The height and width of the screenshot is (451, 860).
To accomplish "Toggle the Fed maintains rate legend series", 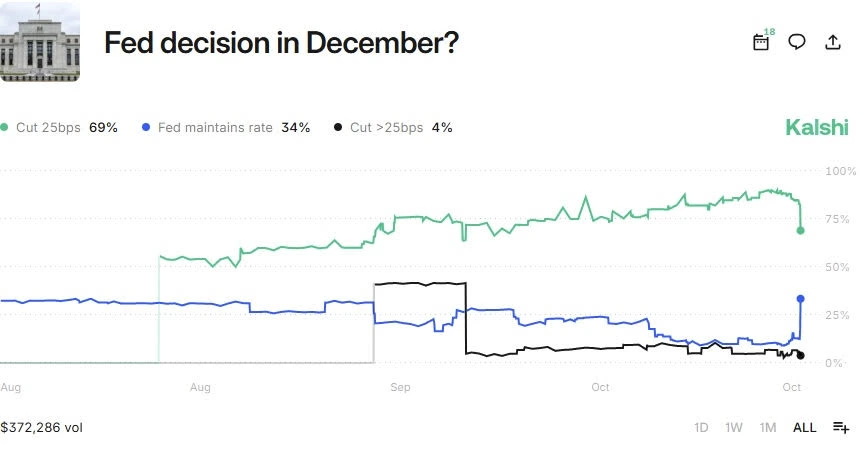I will tap(226, 128).
